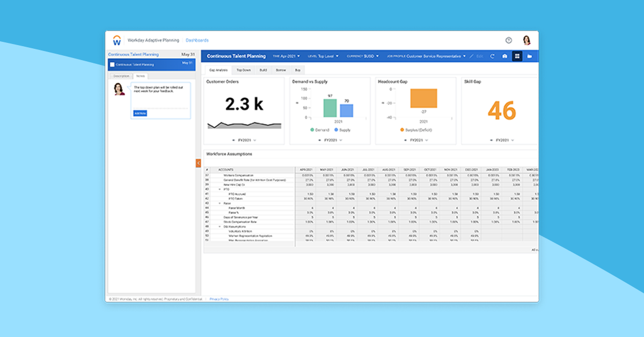Image resolution: width=644 pixels, height=337 pixels.
Task: Collapse the PTO row group
Action: [219, 189]
